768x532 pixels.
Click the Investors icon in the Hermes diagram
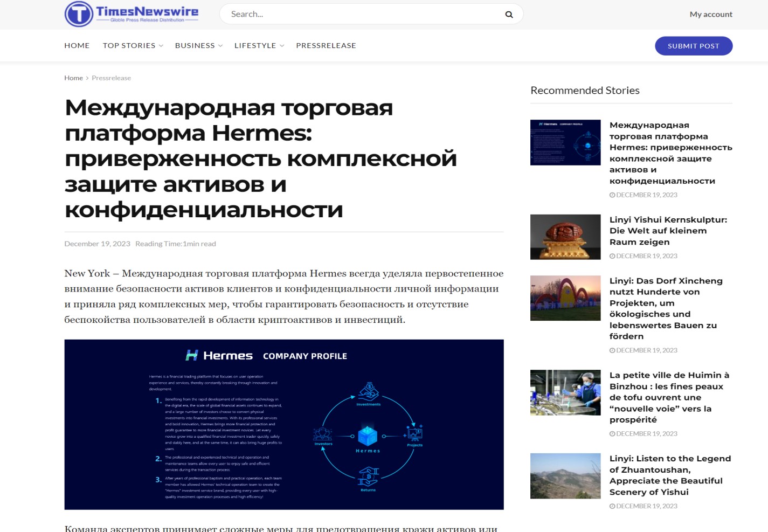click(323, 434)
